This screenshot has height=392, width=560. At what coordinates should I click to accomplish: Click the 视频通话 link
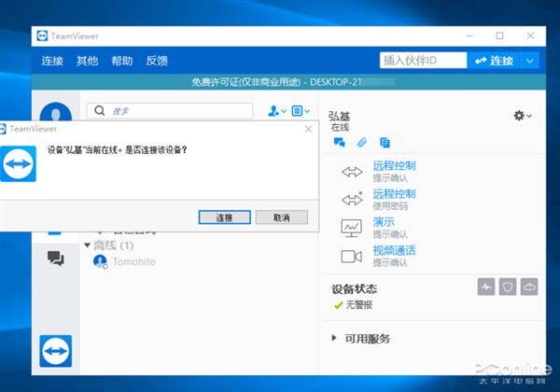pos(394,250)
